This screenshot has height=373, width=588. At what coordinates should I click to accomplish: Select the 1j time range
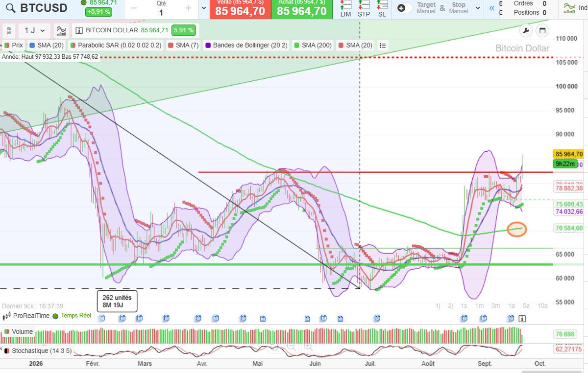(x=438, y=306)
